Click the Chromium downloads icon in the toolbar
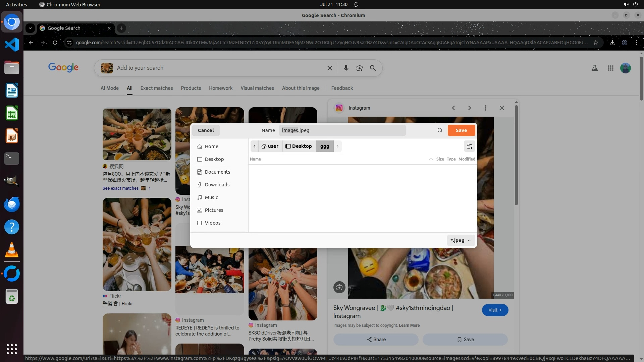Image resolution: width=644 pixels, height=362 pixels. (x=612, y=43)
